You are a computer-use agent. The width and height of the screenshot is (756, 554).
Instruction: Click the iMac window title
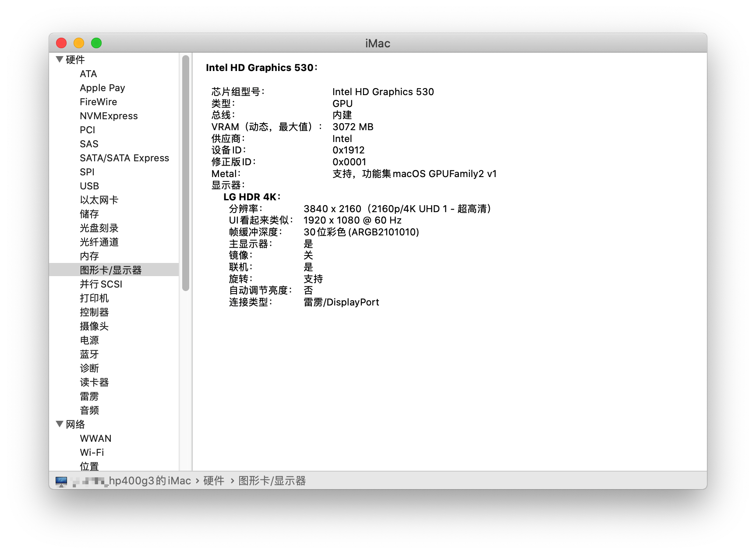[x=378, y=43]
